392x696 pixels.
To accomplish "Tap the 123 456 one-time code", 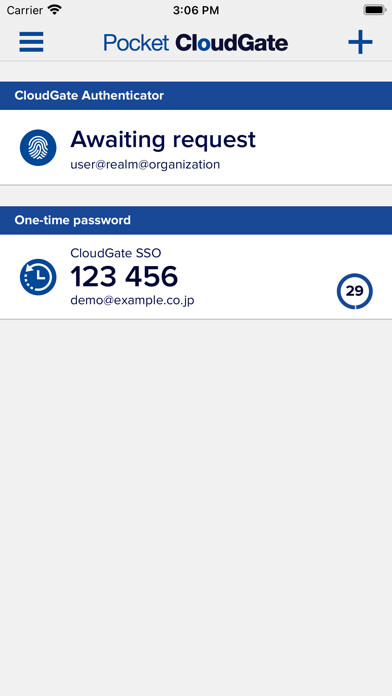I will click(x=124, y=277).
